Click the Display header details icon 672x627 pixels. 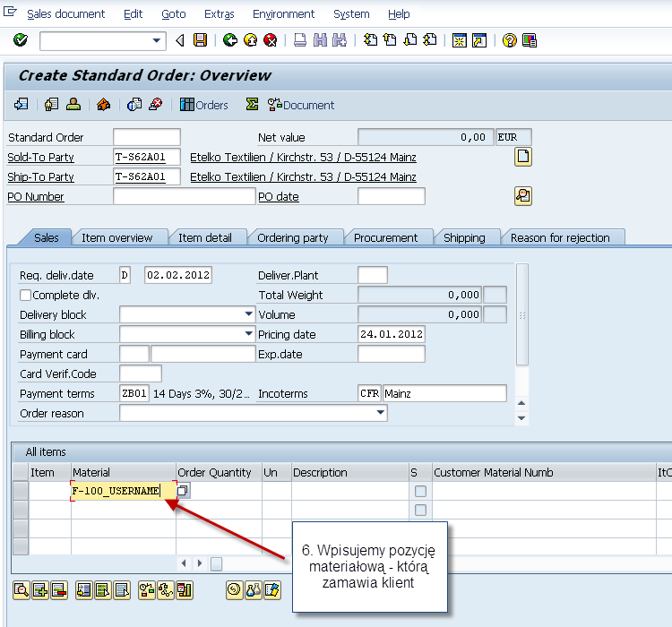click(51, 104)
